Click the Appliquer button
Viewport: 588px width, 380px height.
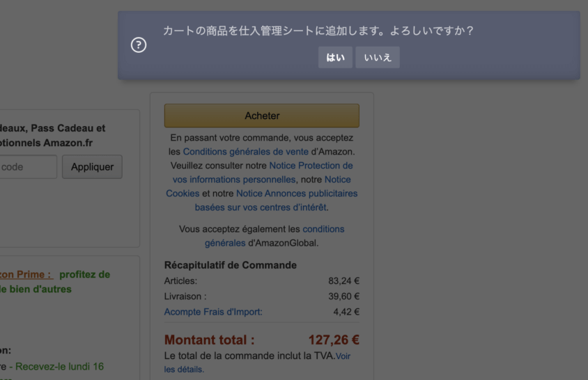click(92, 167)
